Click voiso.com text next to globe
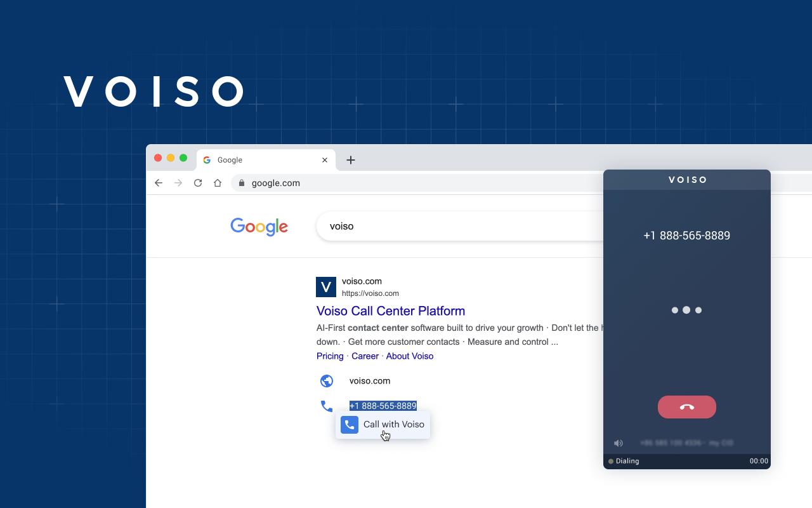The width and height of the screenshot is (812, 508). [x=370, y=381]
